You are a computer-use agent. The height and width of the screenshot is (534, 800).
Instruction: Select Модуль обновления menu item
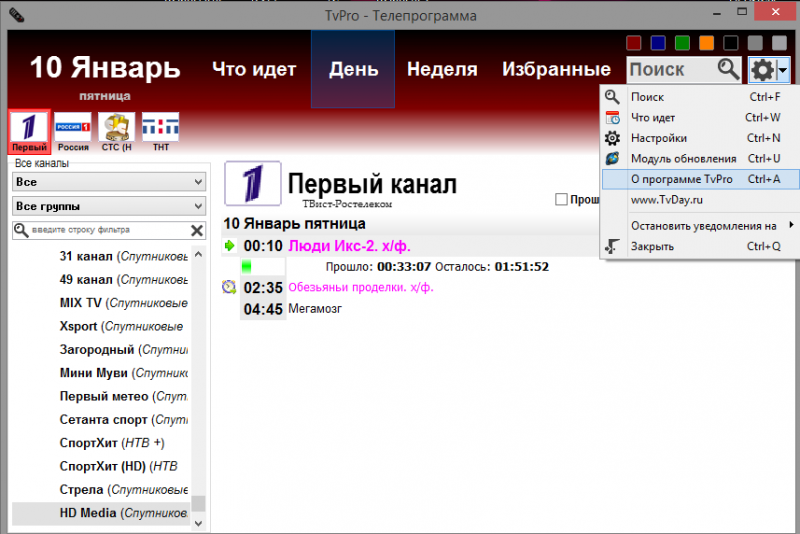pyautogui.click(x=699, y=159)
